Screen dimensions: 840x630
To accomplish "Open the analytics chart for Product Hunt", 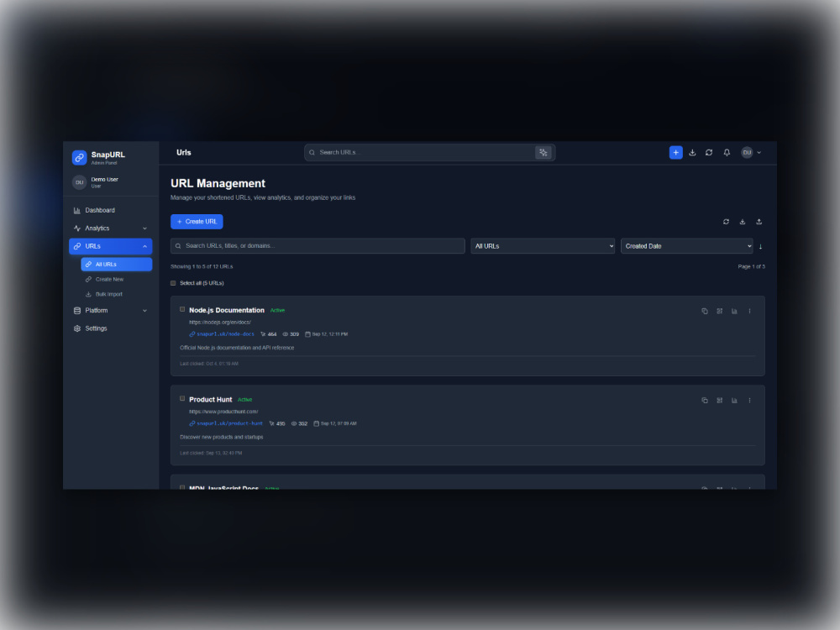I will click(734, 401).
